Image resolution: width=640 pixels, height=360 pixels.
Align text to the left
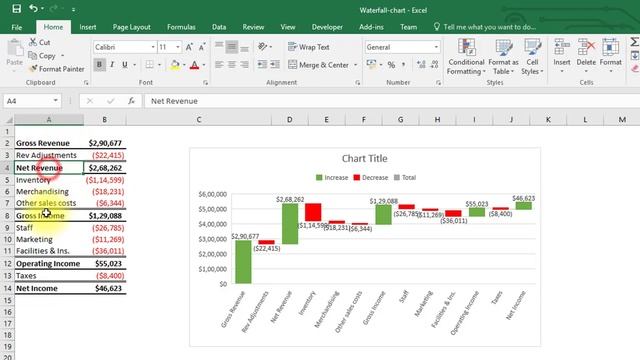[219, 64]
